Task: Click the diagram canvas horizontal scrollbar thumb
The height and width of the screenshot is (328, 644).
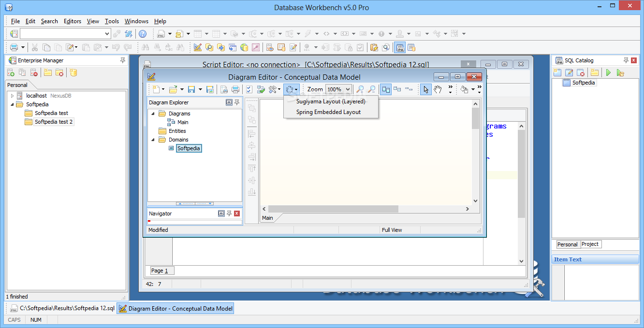Action: [333, 209]
